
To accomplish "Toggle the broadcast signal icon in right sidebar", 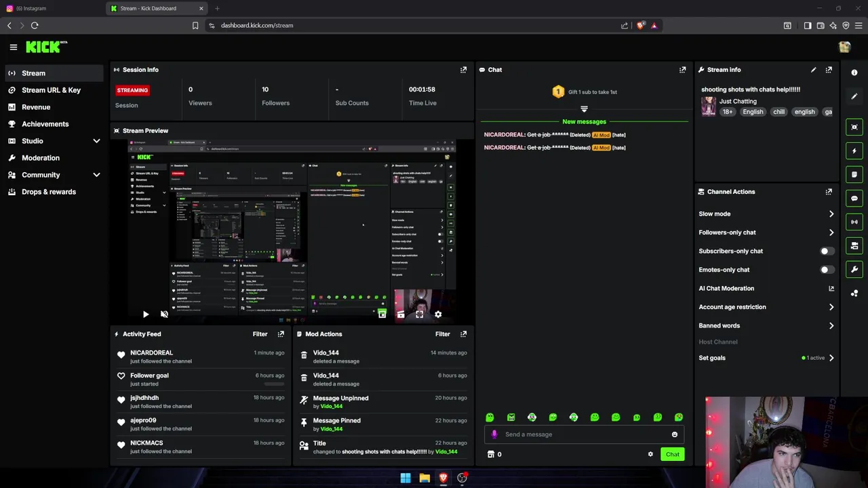I will coord(854,222).
